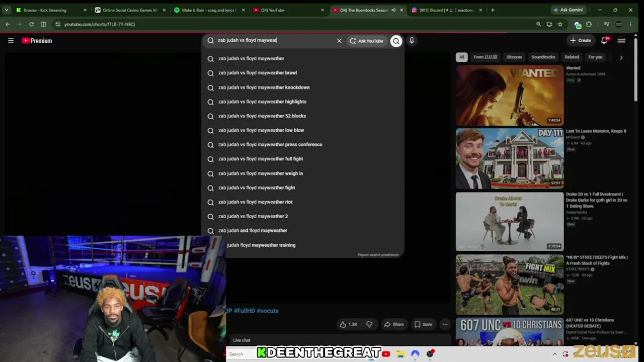Go to YouTube Premium home logo
Screen dimensions: 644x362
pos(37,41)
